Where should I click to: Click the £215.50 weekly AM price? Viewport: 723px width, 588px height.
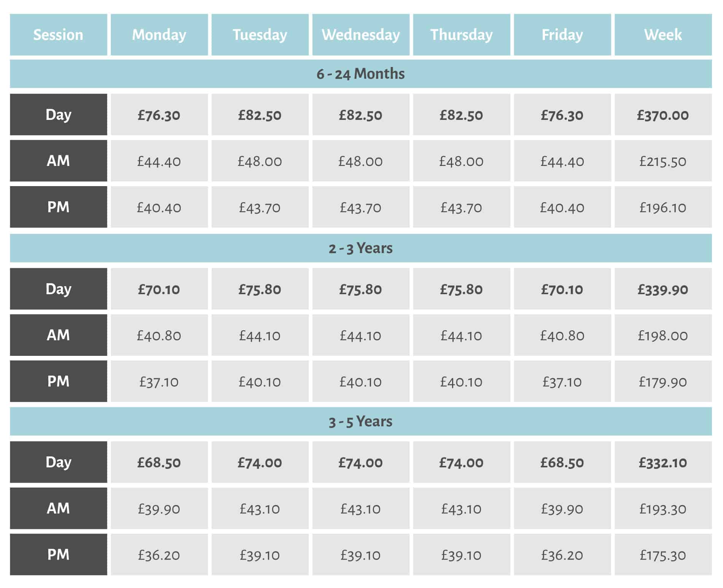point(663,161)
